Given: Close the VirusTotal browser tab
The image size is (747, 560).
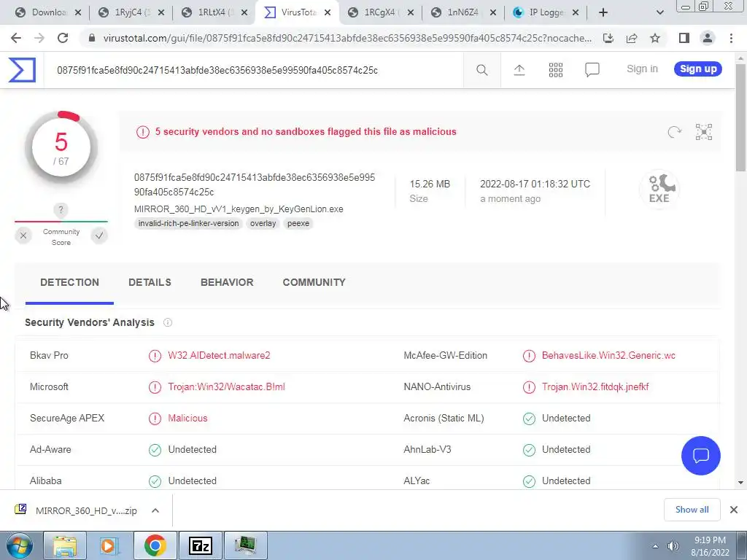Looking at the screenshot, I should point(328,12).
